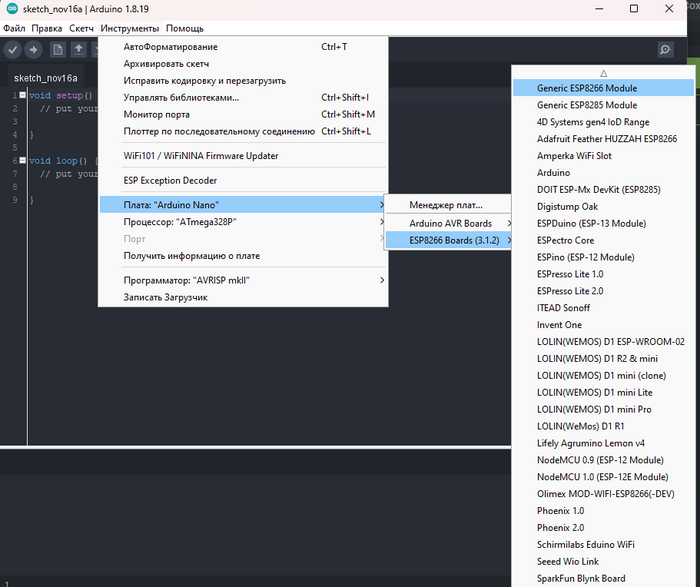Choose Получить информацию о плате
700x587 pixels.
(243, 256)
